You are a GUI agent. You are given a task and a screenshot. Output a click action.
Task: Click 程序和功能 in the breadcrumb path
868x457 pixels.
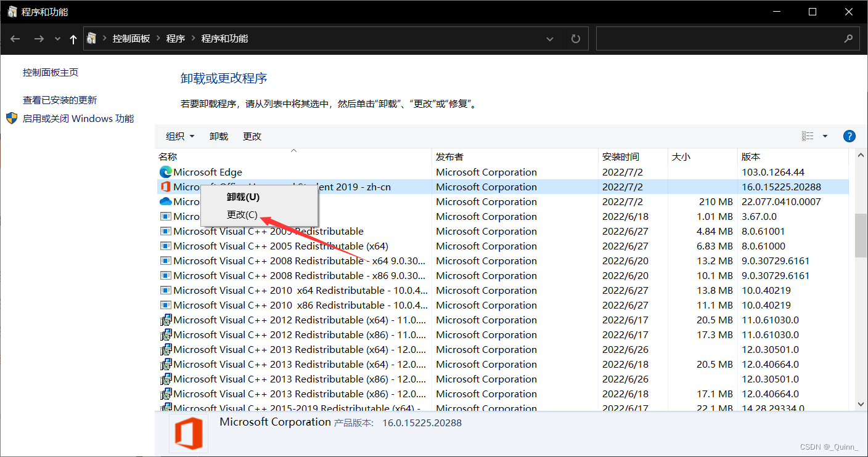(225, 38)
